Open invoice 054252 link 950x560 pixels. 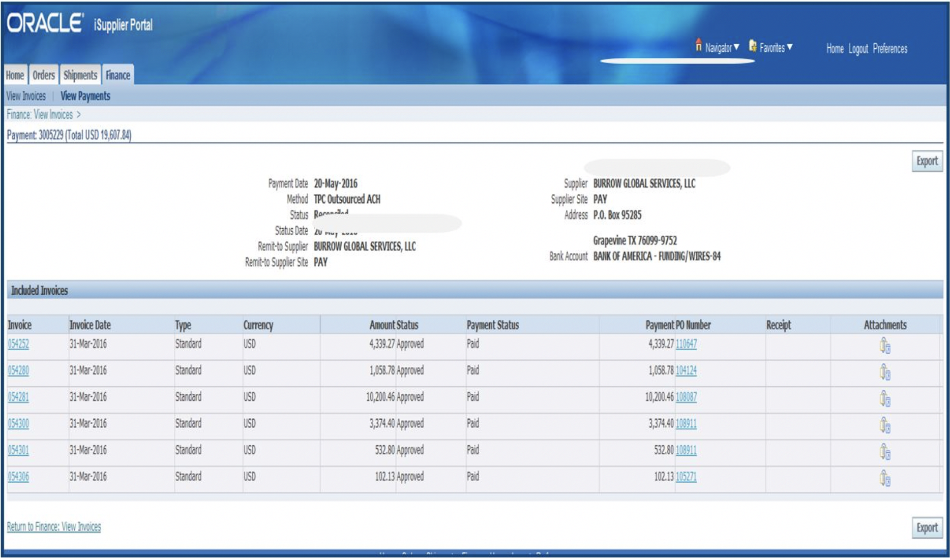[x=18, y=344]
